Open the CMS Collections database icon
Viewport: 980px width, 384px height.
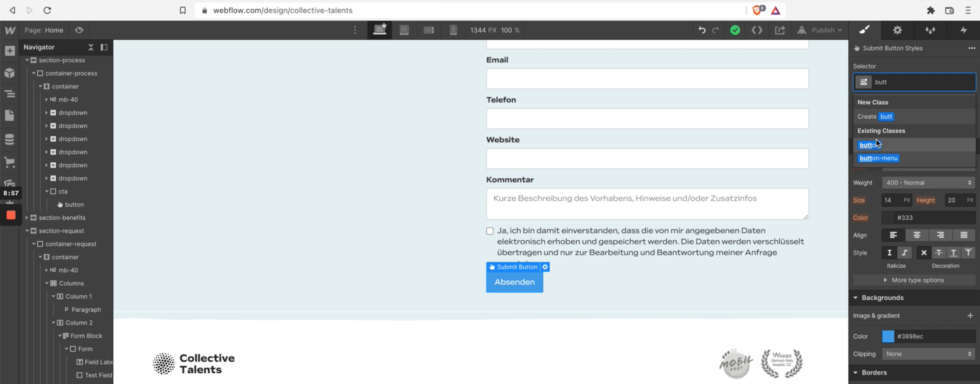click(10, 139)
